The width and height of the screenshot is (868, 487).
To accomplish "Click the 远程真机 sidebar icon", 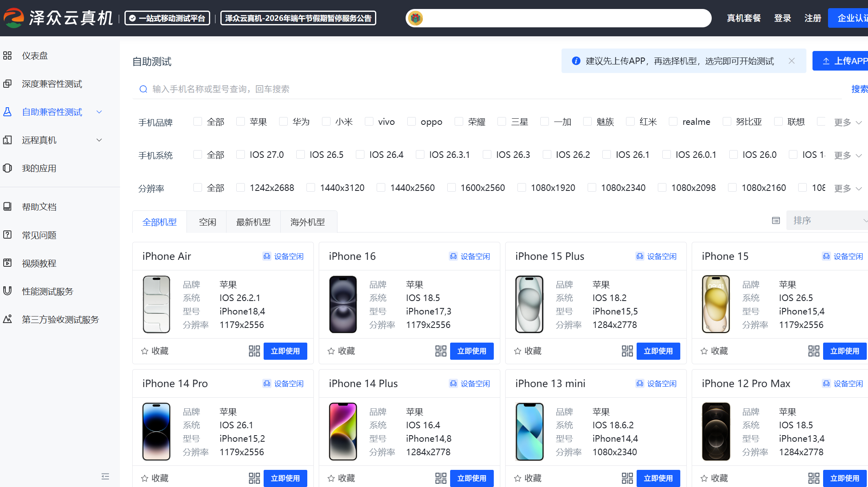I will click(x=7, y=140).
